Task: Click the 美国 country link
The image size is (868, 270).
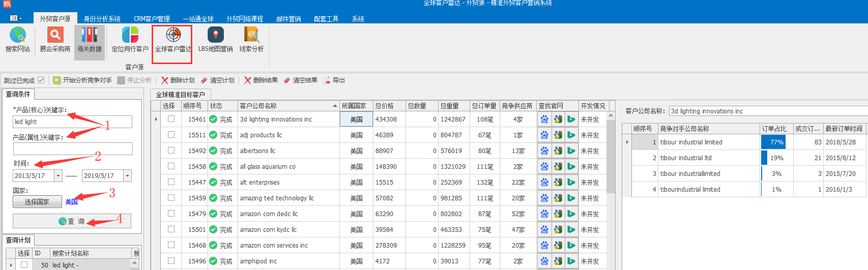Action: pyautogui.click(x=71, y=202)
